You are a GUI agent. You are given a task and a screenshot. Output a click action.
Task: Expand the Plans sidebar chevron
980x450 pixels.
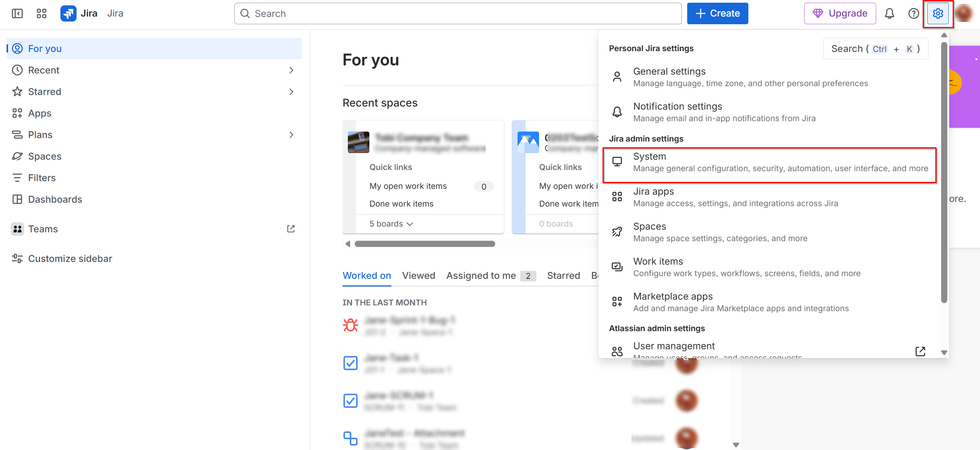pos(291,135)
